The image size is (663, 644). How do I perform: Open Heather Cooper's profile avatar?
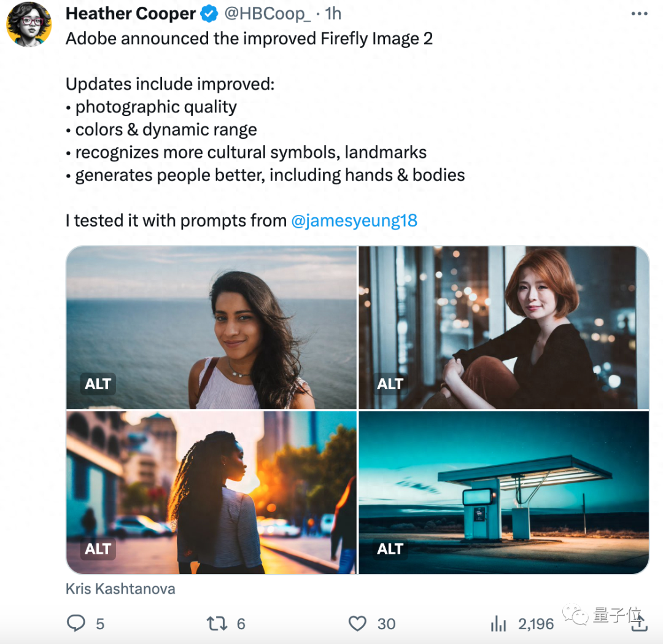pyautogui.click(x=29, y=24)
